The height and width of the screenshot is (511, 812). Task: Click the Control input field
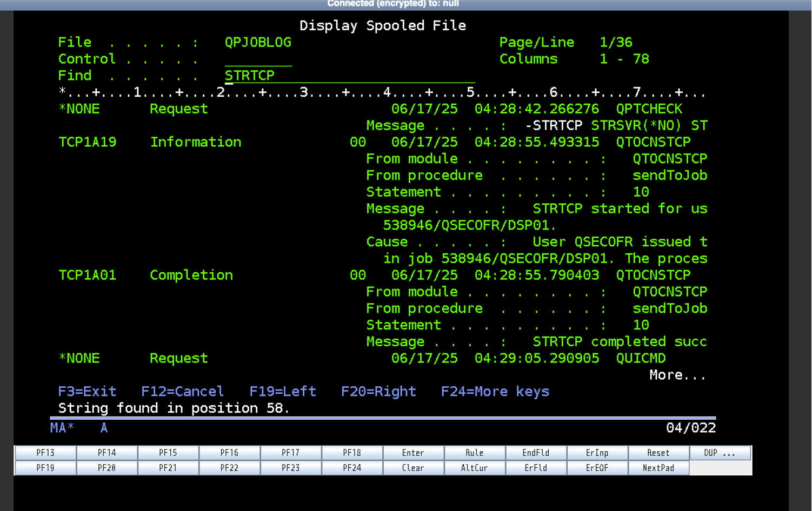click(258, 59)
